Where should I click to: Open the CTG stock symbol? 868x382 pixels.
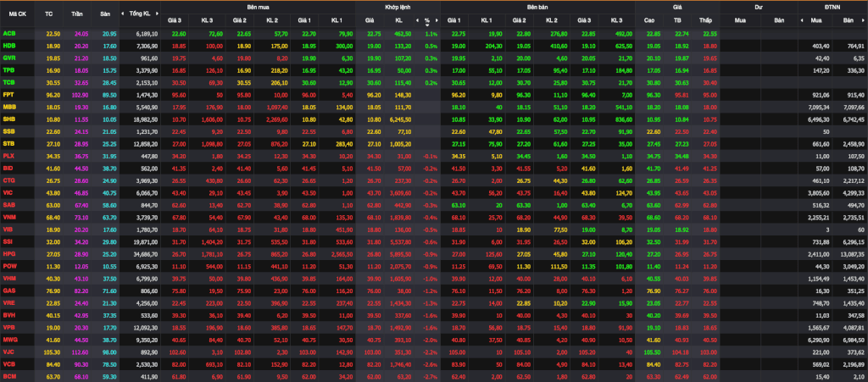coord(8,180)
